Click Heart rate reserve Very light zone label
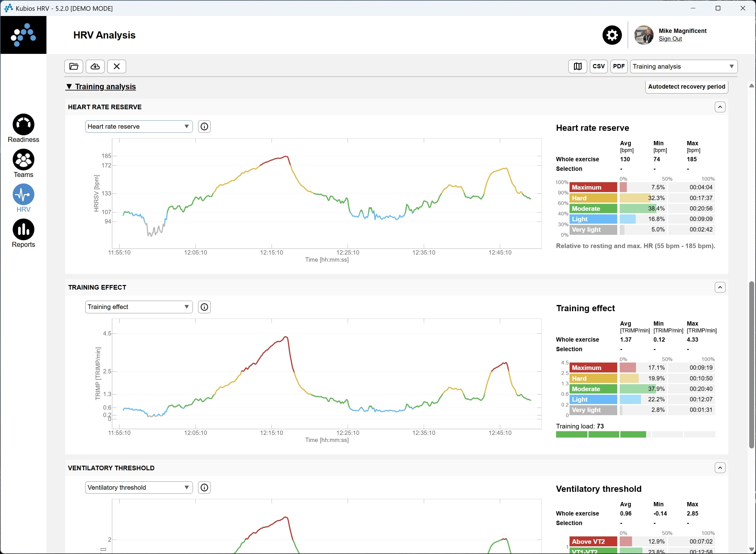Image resolution: width=756 pixels, height=554 pixels. point(594,229)
